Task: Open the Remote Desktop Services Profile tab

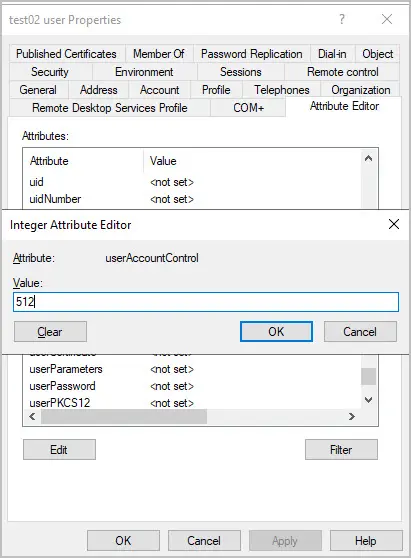Action: pyautogui.click(x=110, y=107)
